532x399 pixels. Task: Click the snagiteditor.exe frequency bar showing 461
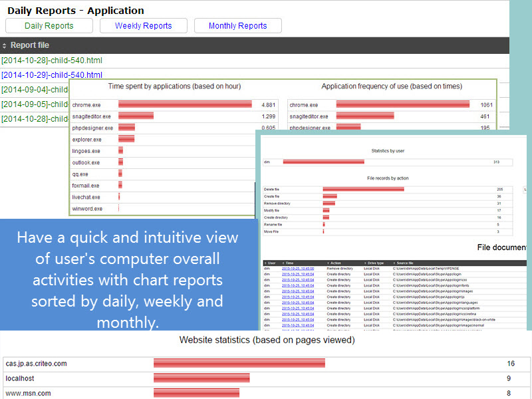(365, 116)
